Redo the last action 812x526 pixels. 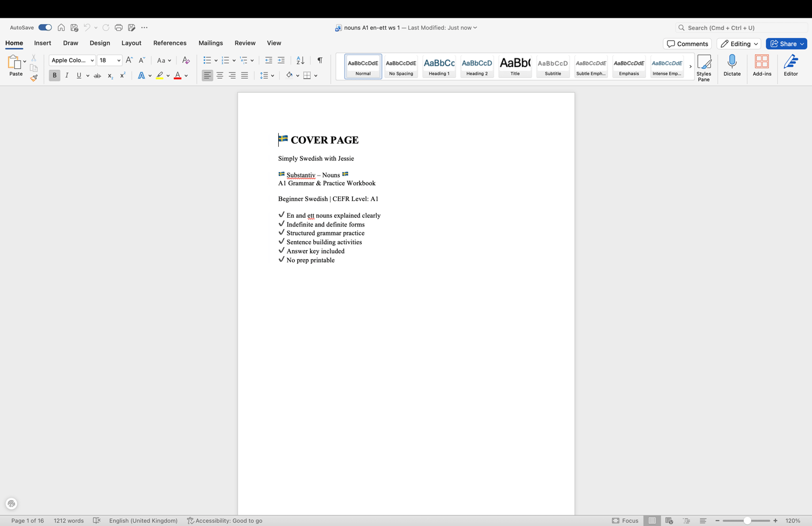click(x=106, y=28)
